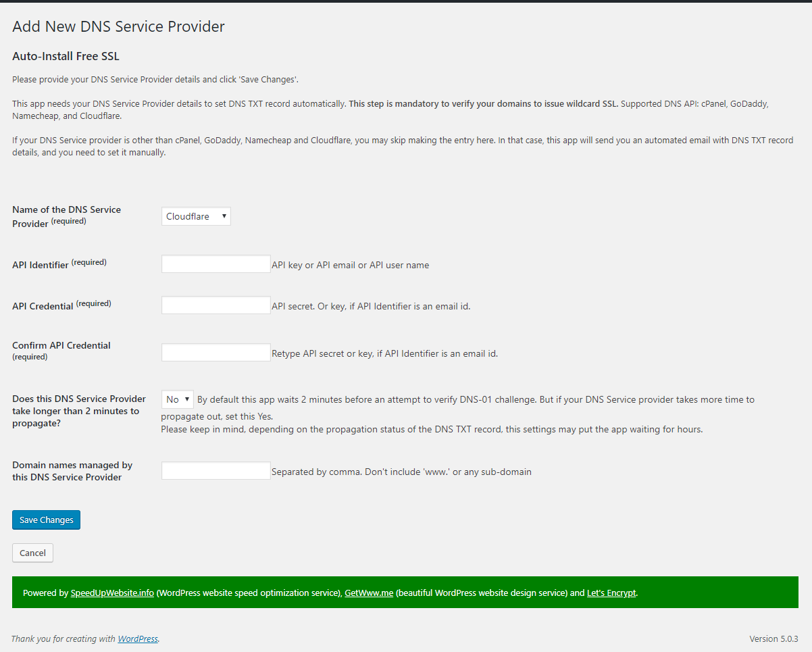Click the 'Add New DNS Service Provider' heading
This screenshot has width=812, height=652.
coord(118,27)
